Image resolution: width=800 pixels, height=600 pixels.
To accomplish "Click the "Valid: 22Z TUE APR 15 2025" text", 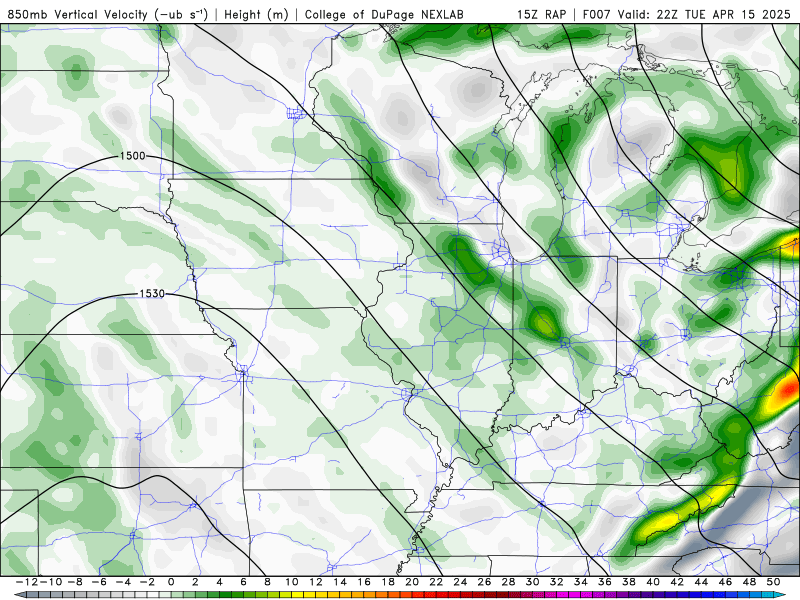I will coord(704,14).
